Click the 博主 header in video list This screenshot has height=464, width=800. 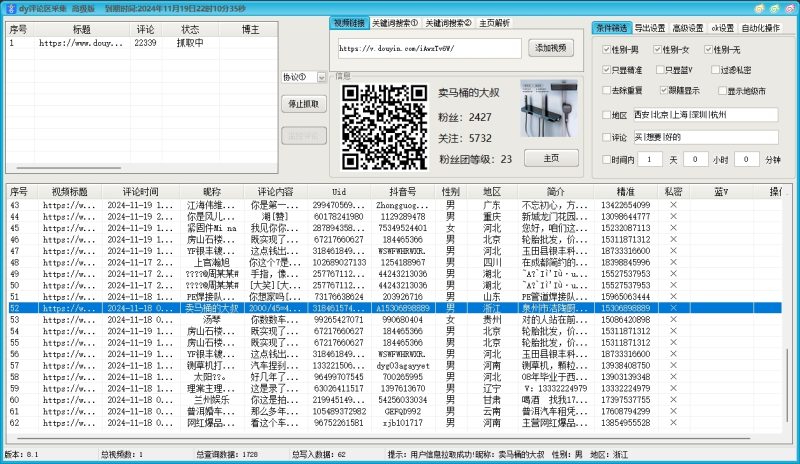[x=251, y=30]
